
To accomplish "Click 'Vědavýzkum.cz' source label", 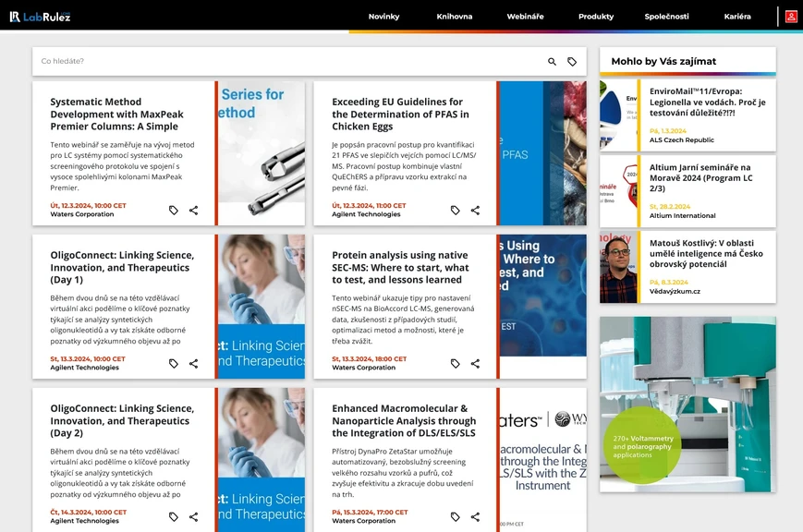I will (675, 292).
